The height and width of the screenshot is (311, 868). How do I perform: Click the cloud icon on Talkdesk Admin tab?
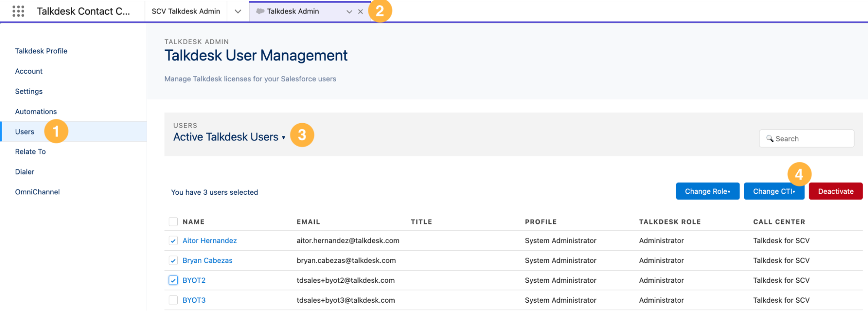coord(260,11)
